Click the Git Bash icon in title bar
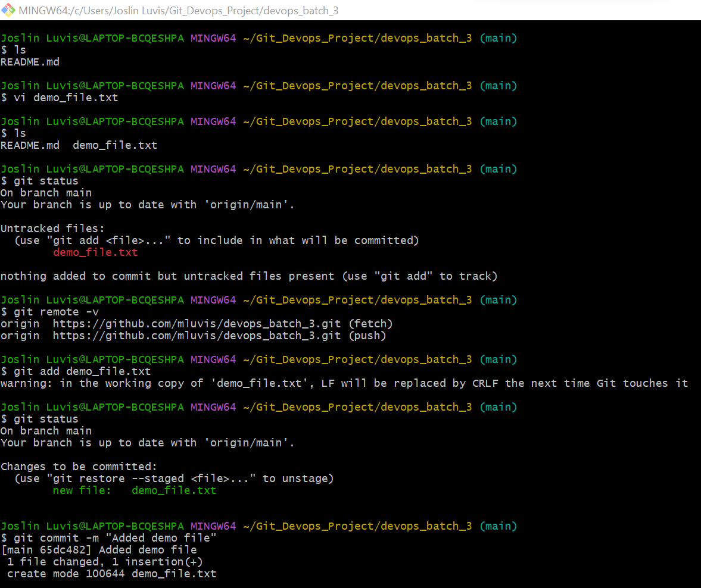This screenshot has height=588, width=701. (8, 10)
